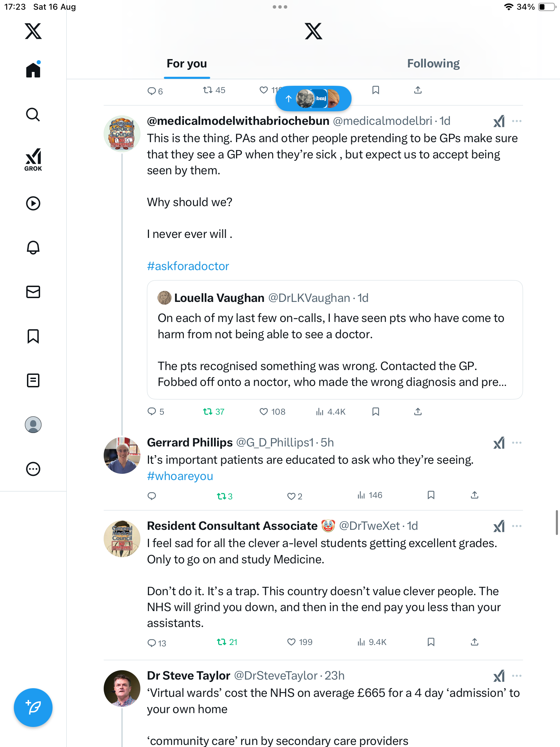The width and height of the screenshot is (560, 747).
Task: Open the #whoareyou hashtag link
Action: pos(180,476)
